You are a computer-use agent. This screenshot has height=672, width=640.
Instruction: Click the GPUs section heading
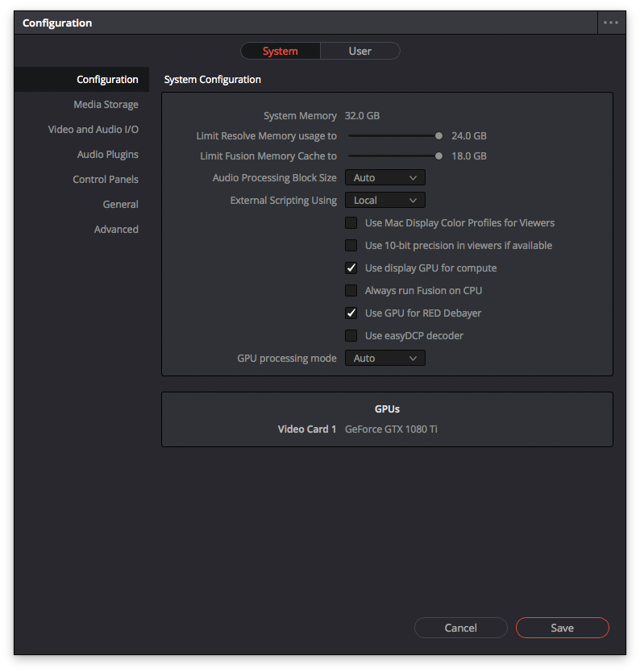coord(387,409)
